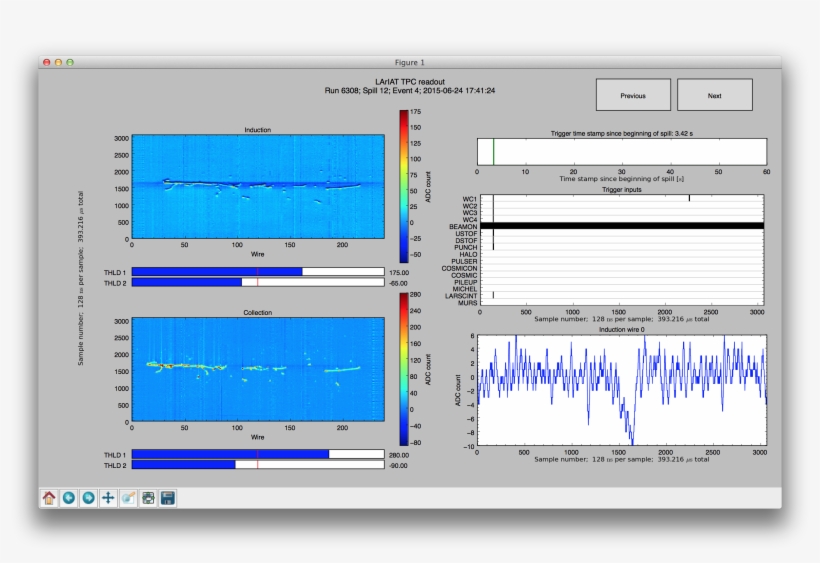This screenshot has width=820, height=563.
Task: Click the green trigger time stamp marker
Action: 493,151
